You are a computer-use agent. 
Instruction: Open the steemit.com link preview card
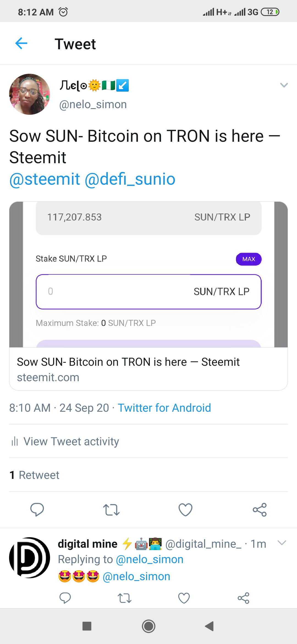pos(148,369)
